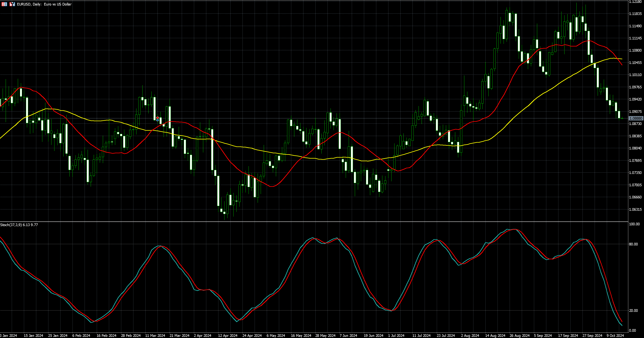The height and width of the screenshot is (338, 644).
Task: Click the 80.00 stochastic level label
Action: (634, 244)
